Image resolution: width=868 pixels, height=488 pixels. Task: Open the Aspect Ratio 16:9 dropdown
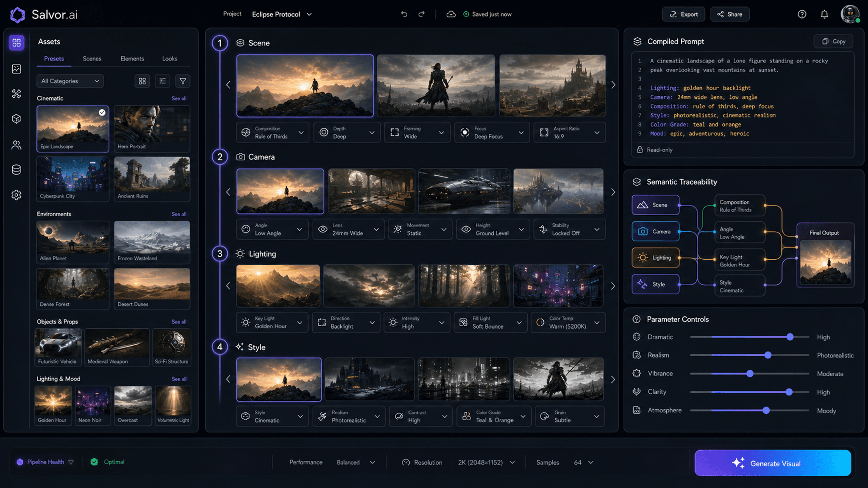tap(569, 132)
